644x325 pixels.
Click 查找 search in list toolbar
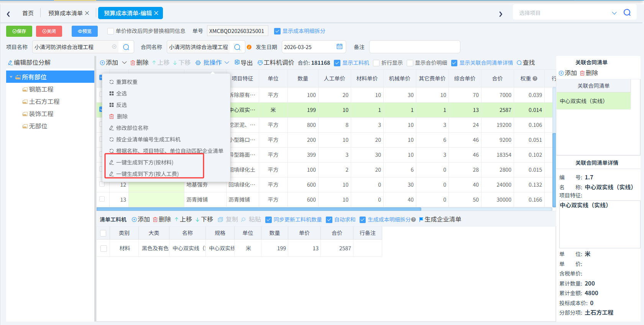coord(526,62)
